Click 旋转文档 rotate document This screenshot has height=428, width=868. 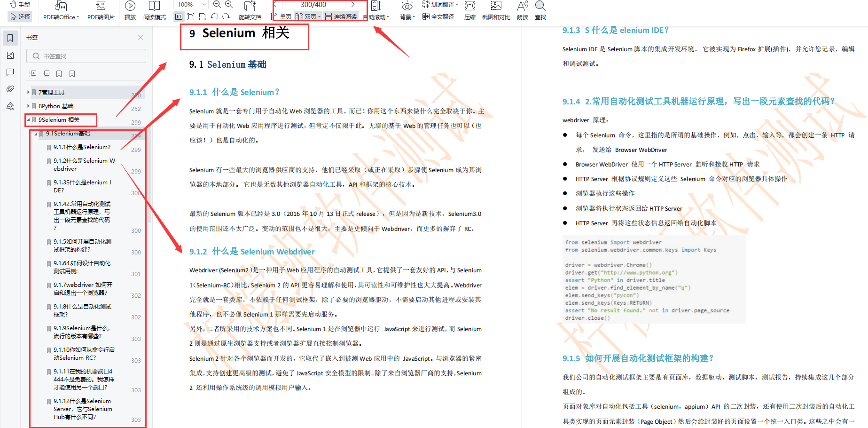click(250, 11)
